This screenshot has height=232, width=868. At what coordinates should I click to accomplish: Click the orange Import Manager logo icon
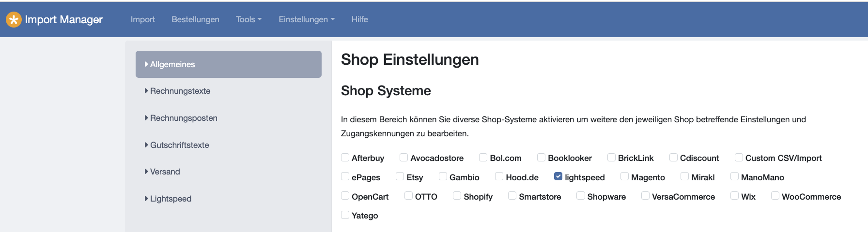pyautogui.click(x=14, y=19)
